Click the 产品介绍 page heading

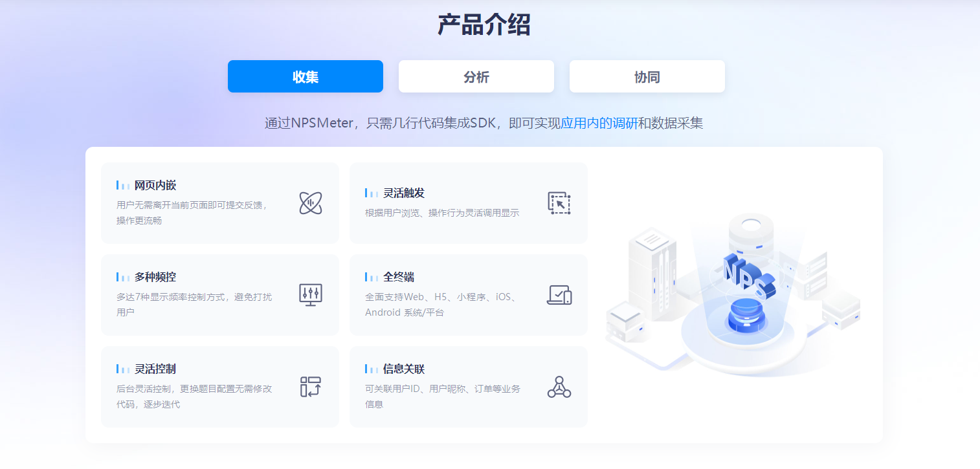tap(484, 25)
